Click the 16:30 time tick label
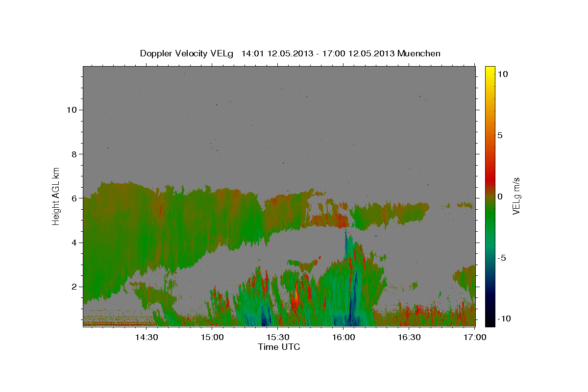 click(x=409, y=337)
